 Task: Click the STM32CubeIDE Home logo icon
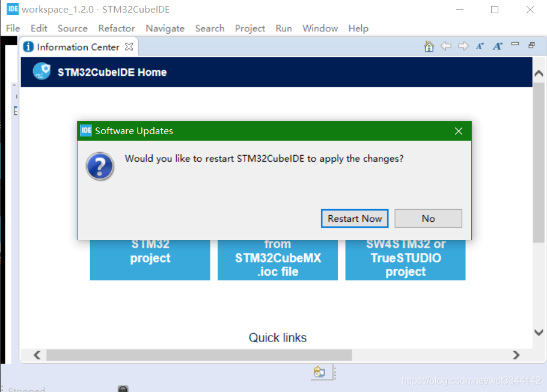coord(41,71)
